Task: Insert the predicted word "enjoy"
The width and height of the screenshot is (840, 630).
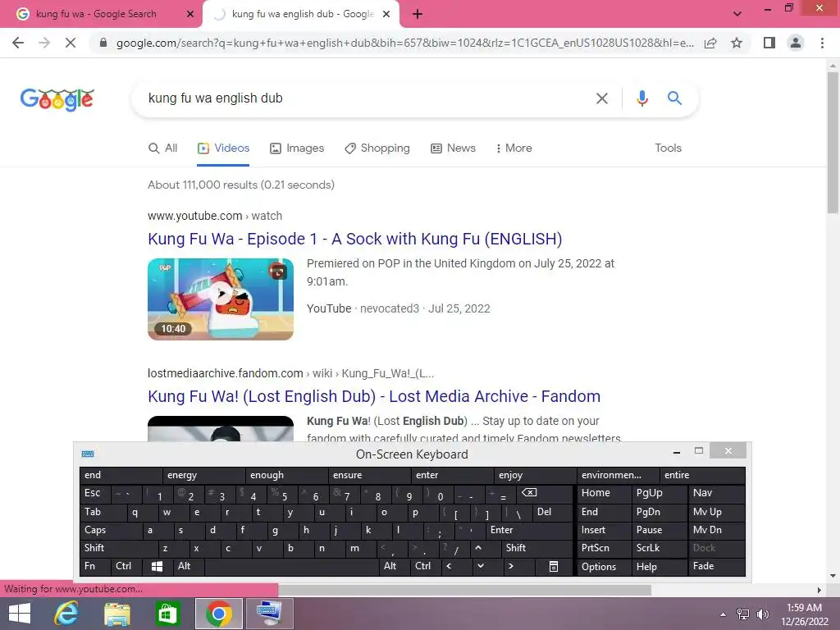Action: coord(535,475)
